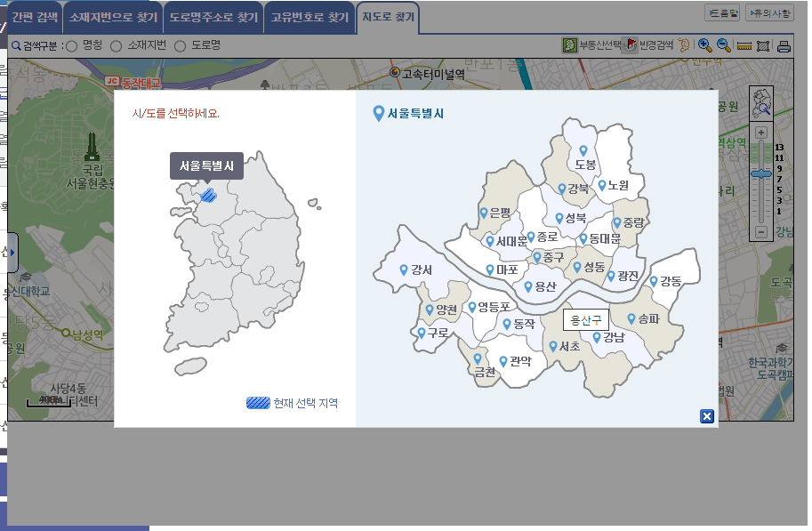Switch to the 지도로 찾기 tab
The height and width of the screenshot is (531, 812).
click(388, 17)
